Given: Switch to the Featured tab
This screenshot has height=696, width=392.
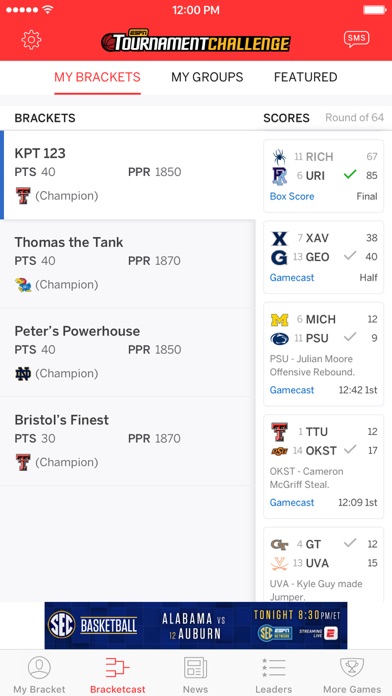Looking at the screenshot, I should (x=305, y=77).
